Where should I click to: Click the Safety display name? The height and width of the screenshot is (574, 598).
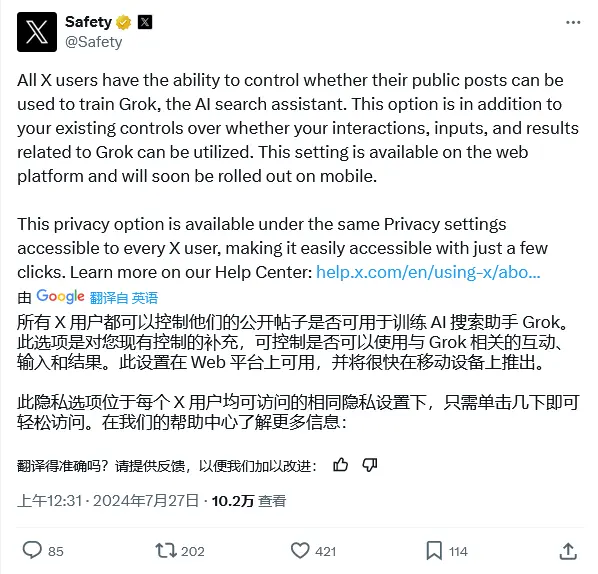[88, 22]
